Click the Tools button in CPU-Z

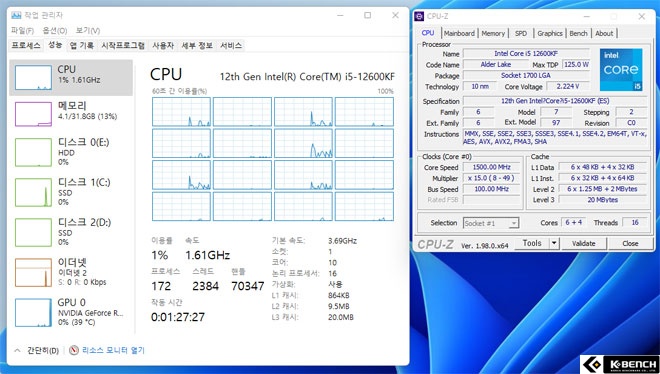pyautogui.click(x=532, y=243)
